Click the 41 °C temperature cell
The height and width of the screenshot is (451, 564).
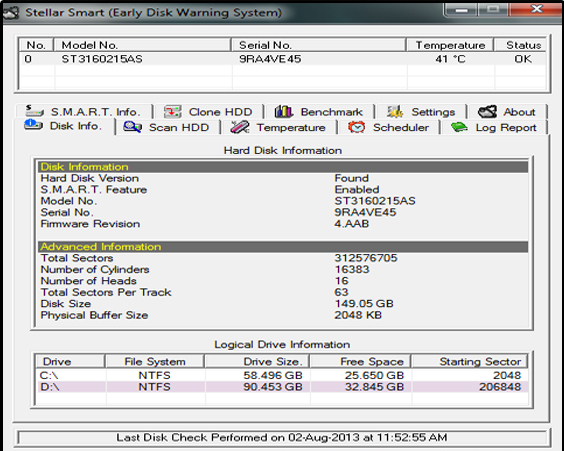(450, 59)
